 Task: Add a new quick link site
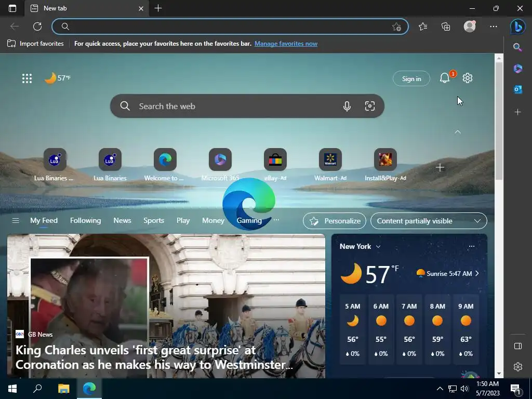pos(440,168)
